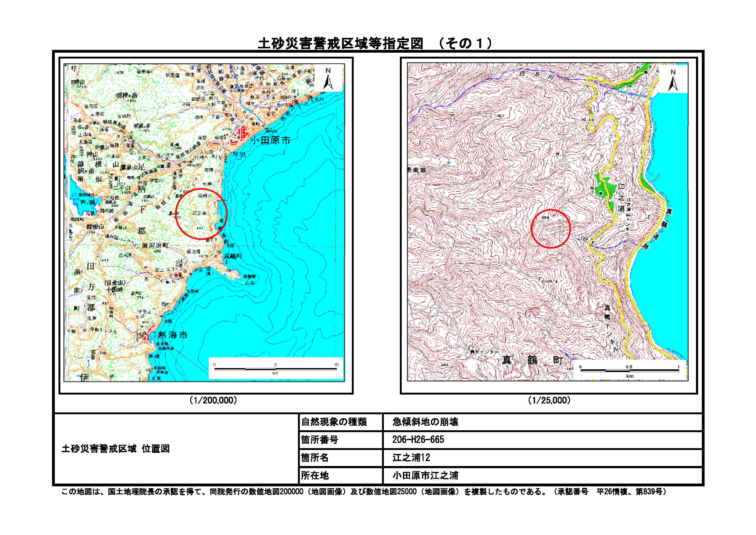Click red circle marker on 1/200,000 map
The height and width of the screenshot is (535, 756).
pos(201,213)
